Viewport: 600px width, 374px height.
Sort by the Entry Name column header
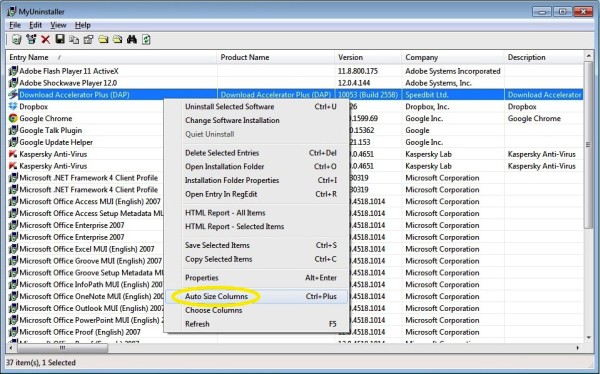coord(112,57)
